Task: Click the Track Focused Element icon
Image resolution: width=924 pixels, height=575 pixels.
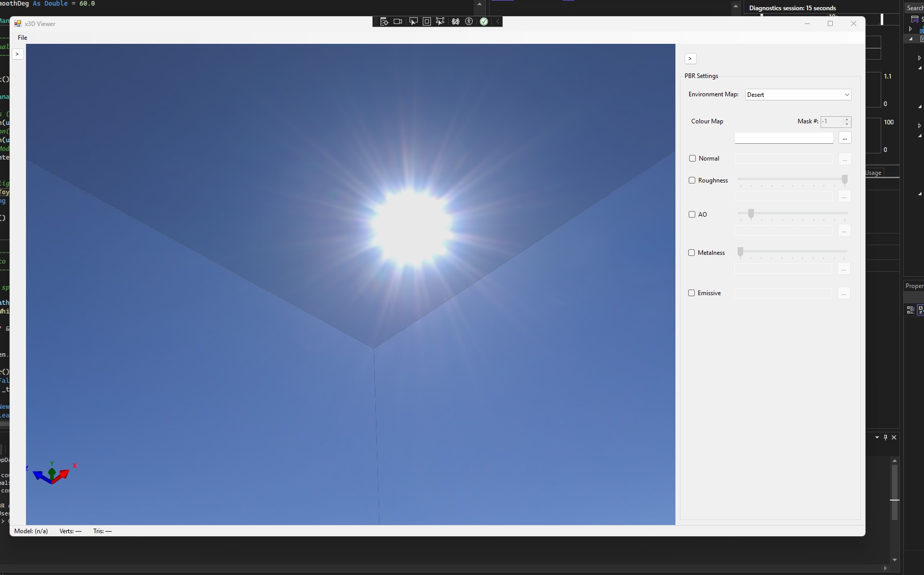Action: pos(440,21)
